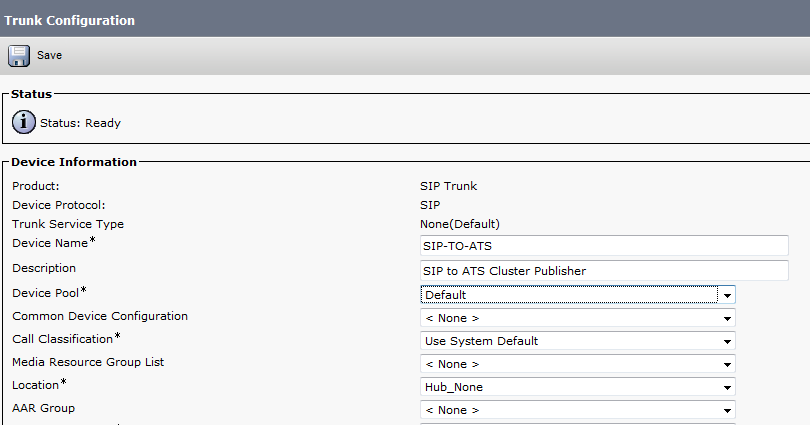The image size is (810, 425).
Task: Click the Device Information section heading
Action: point(74,162)
